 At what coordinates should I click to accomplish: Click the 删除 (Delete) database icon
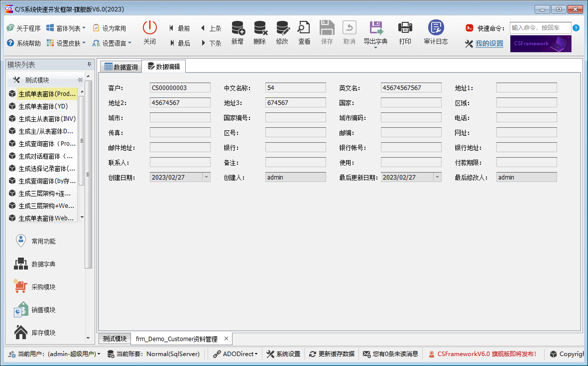coord(260,28)
